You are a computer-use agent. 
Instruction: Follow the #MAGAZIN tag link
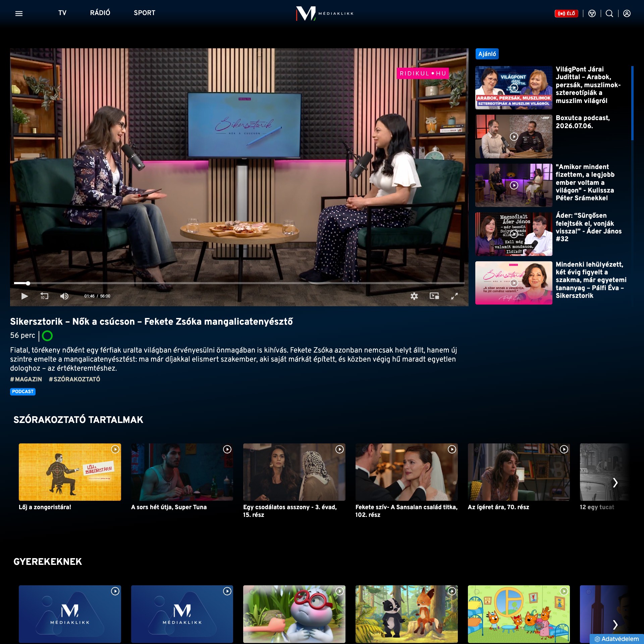point(26,379)
